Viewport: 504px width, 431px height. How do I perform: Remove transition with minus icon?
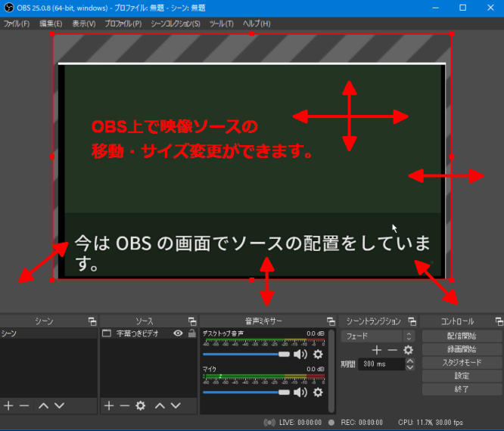(392, 350)
